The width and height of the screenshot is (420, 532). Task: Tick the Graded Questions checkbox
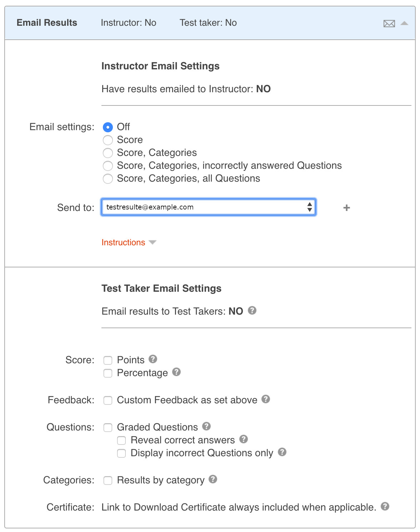[108, 428]
